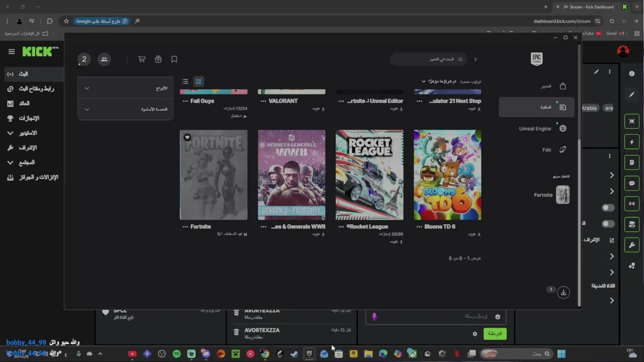The width and height of the screenshot is (644, 362).
Task: Open options menu for Bloons TD 6
Action: pos(419,227)
